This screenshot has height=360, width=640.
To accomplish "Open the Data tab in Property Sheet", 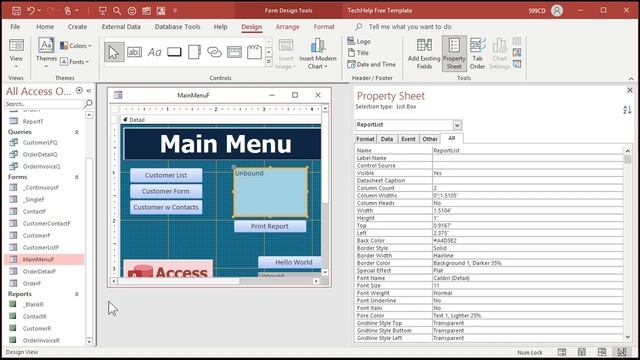I will [x=387, y=139].
